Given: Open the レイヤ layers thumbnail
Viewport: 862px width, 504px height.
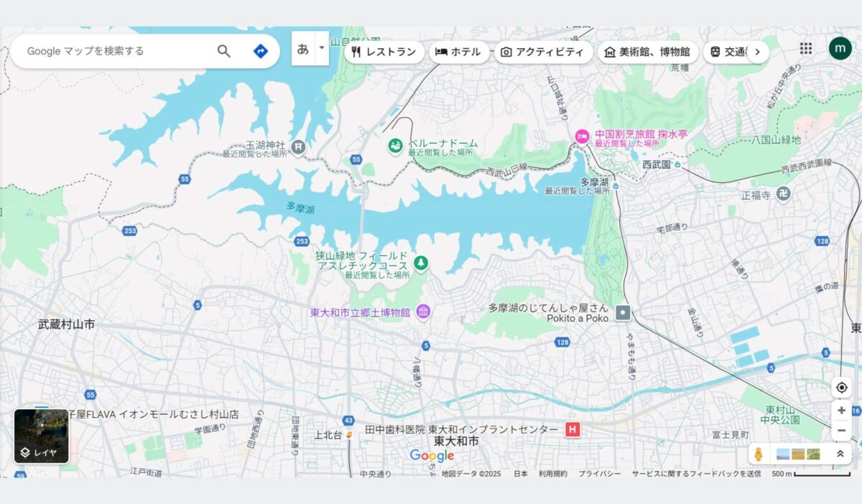Looking at the screenshot, I should (x=42, y=436).
